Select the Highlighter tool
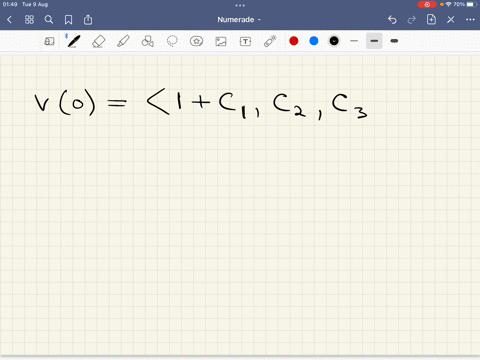 click(x=123, y=41)
